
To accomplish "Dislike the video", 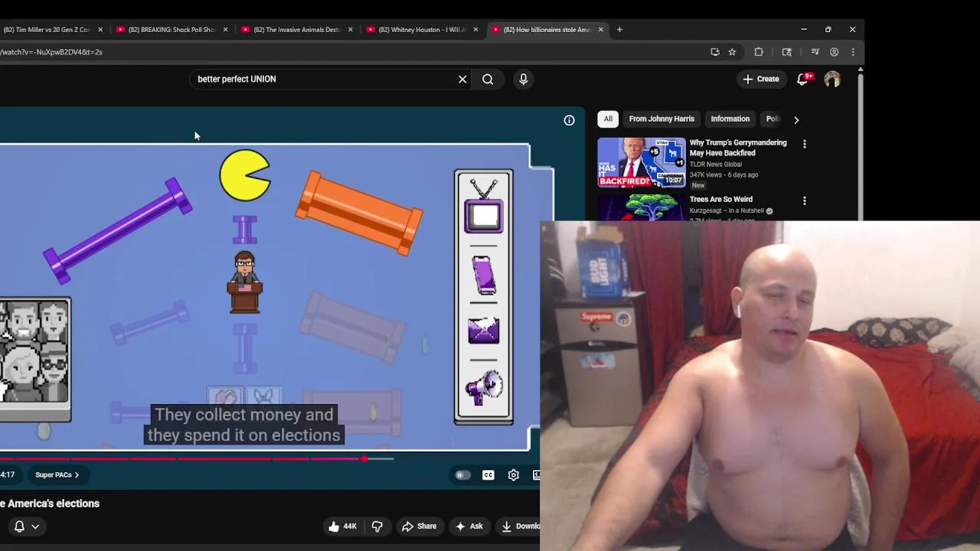I will [x=377, y=527].
